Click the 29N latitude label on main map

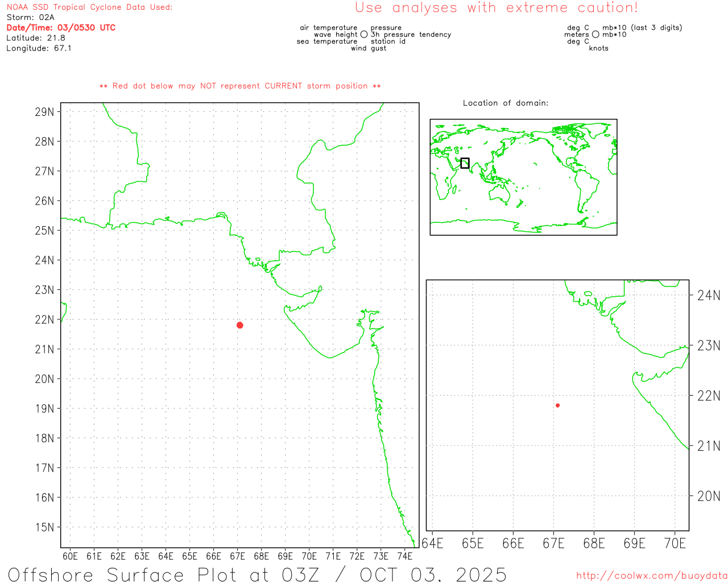pyautogui.click(x=44, y=111)
